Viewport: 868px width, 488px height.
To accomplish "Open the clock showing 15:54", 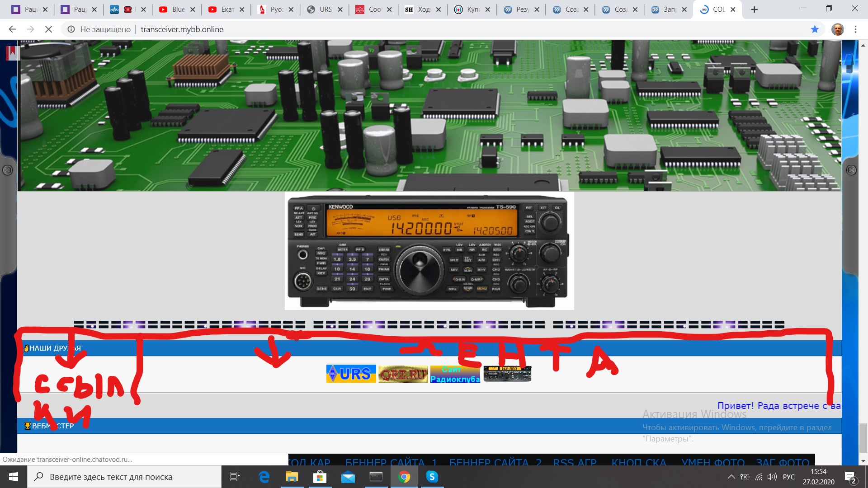I will click(819, 477).
